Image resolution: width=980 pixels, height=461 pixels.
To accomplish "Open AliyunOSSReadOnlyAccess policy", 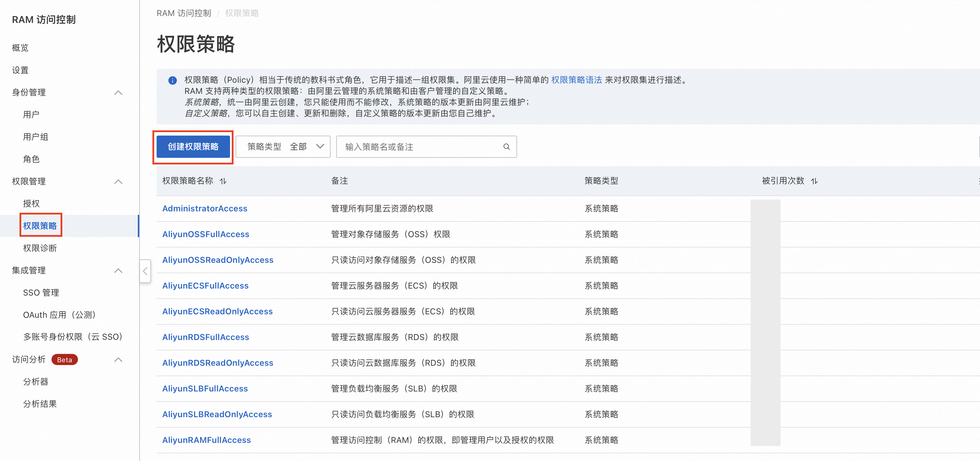I will click(218, 260).
